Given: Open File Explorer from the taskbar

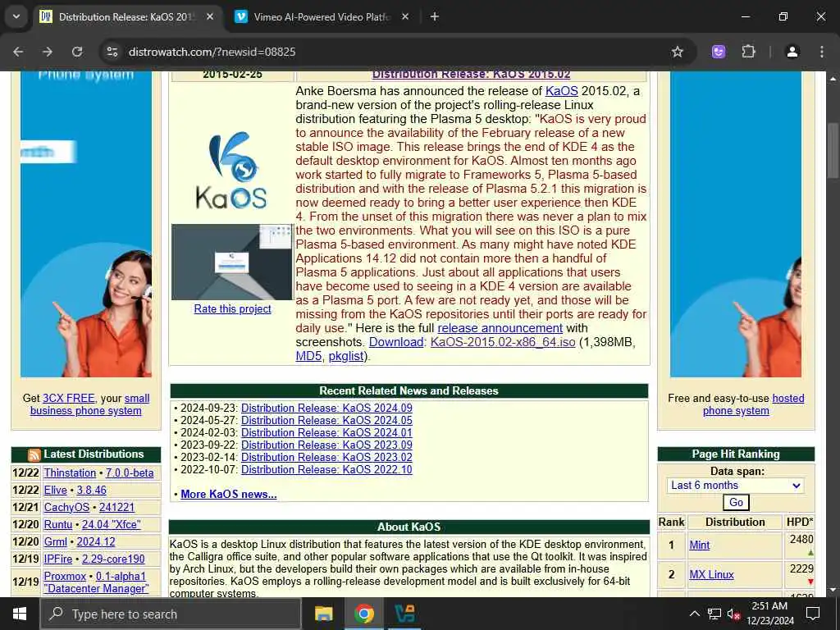Looking at the screenshot, I should [x=323, y=614].
